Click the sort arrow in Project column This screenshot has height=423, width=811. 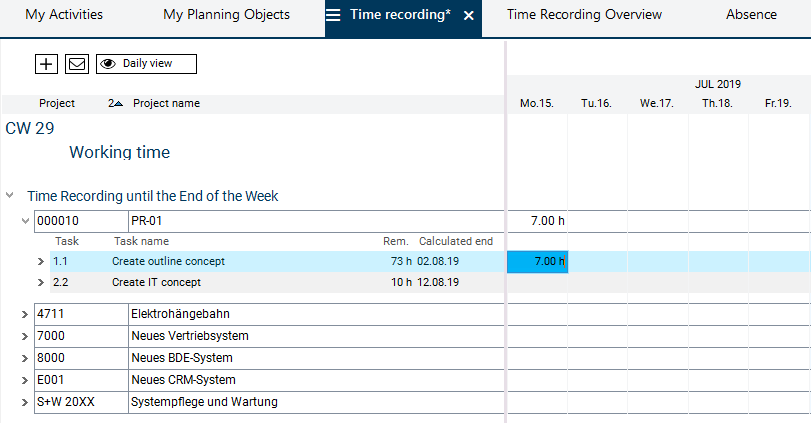(115, 104)
